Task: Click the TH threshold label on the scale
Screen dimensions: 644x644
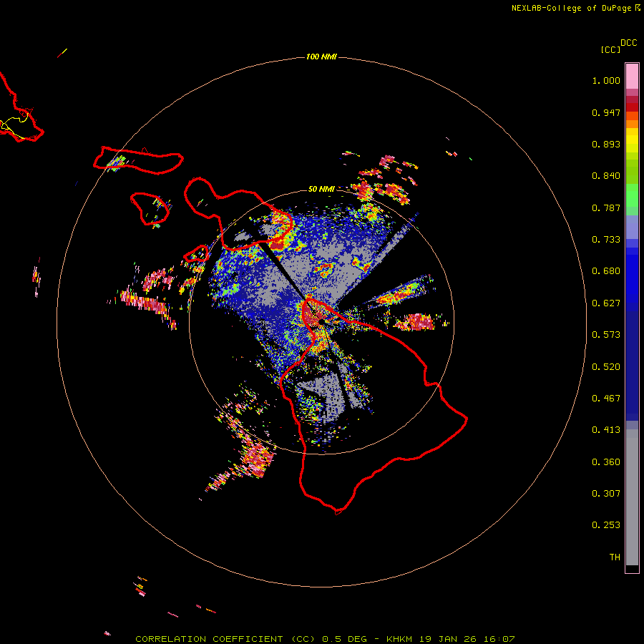Action: tap(615, 557)
